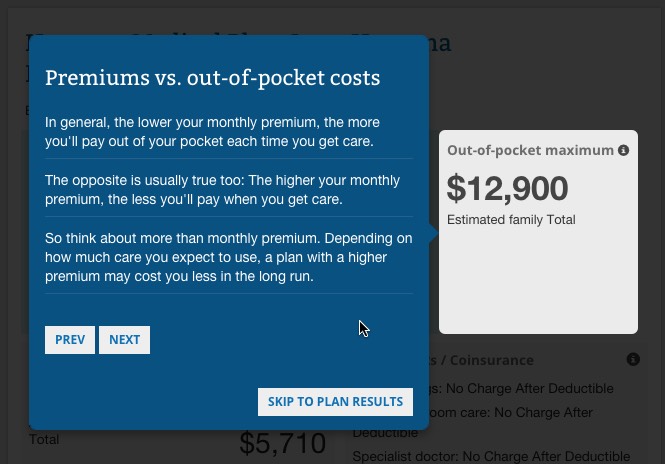The width and height of the screenshot is (665, 464).
Task: Click the $12,900 amount
Action: 507,188
